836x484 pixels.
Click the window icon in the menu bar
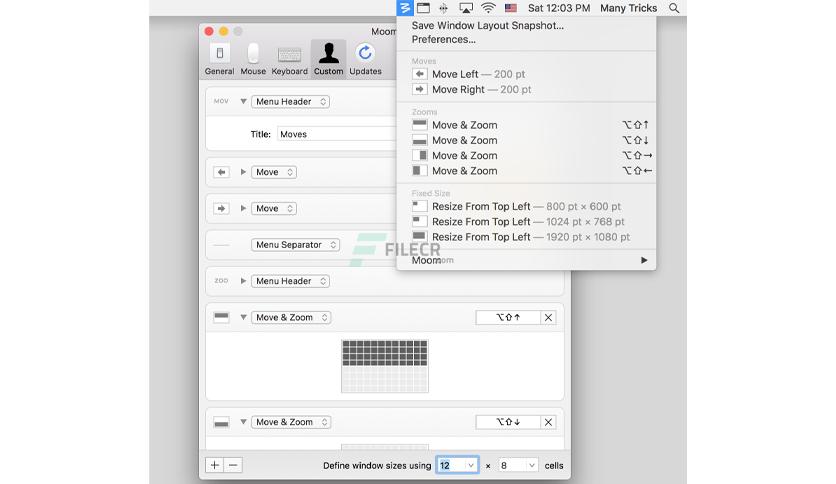(423, 8)
